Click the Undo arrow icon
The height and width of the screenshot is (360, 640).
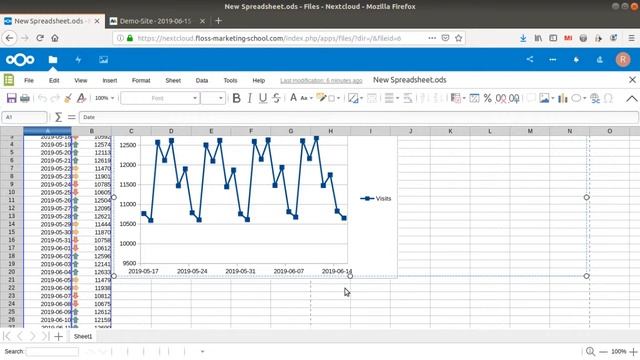pyautogui.click(x=42, y=98)
